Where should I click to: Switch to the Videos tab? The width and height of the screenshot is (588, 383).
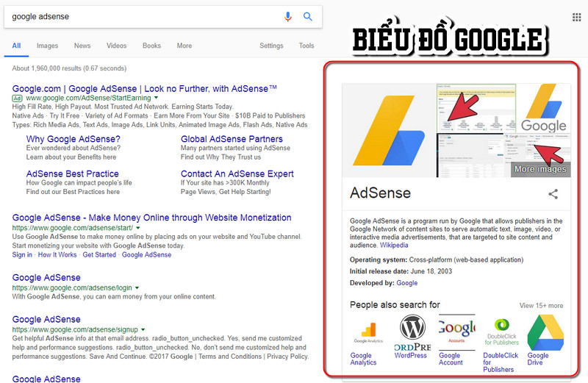(116, 46)
